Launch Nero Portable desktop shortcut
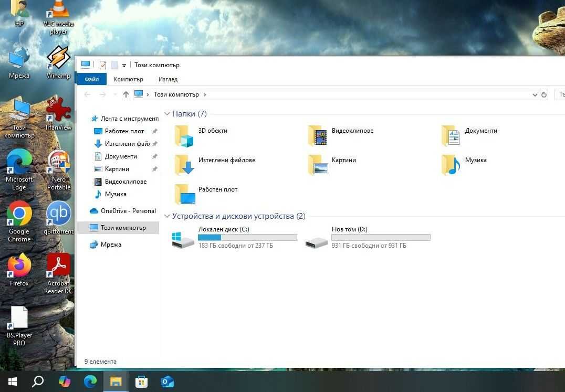The width and height of the screenshot is (565, 392). [x=59, y=169]
